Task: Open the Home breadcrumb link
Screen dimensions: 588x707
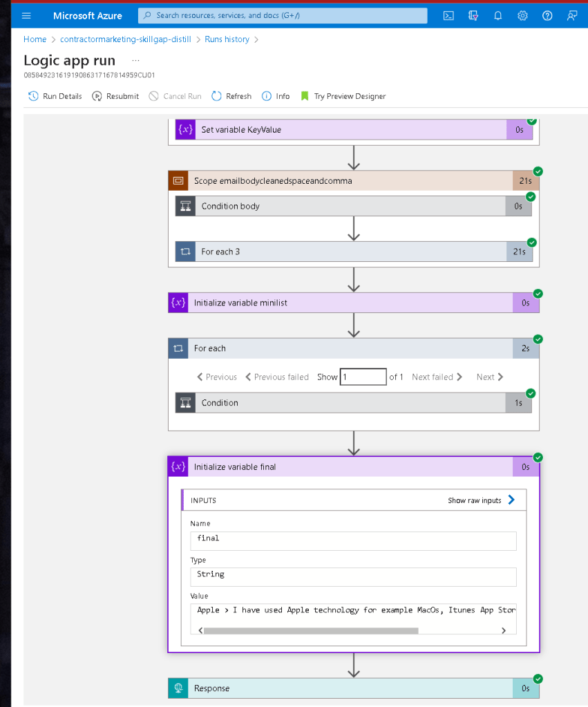Action: click(x=35, y=39)
